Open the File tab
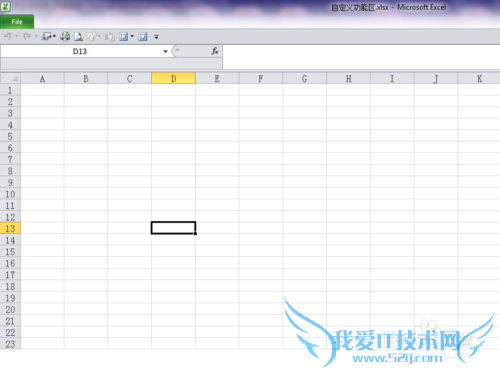Viewport: 500px width, 373px height. coord(17,22)
